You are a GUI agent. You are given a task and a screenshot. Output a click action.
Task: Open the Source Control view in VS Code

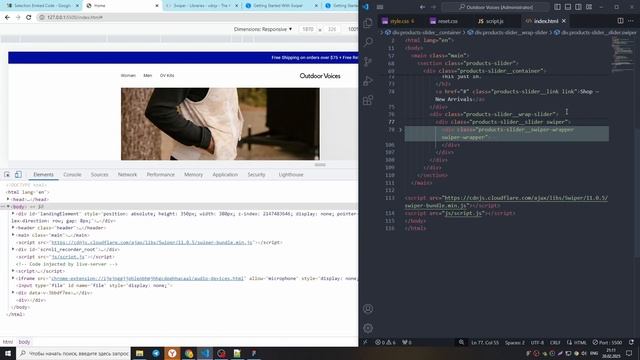[368, 62]
